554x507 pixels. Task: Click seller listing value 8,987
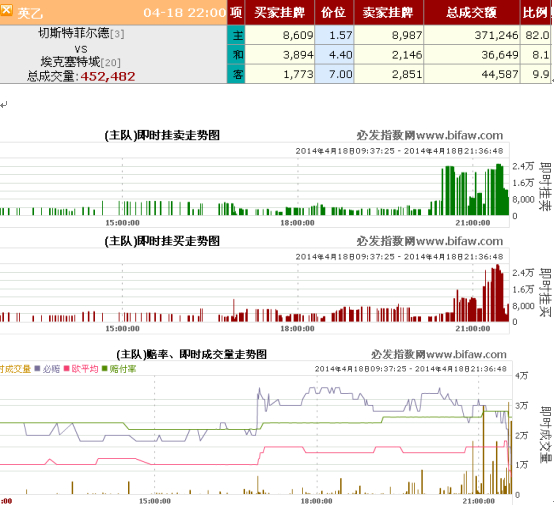tap(407, 35)
